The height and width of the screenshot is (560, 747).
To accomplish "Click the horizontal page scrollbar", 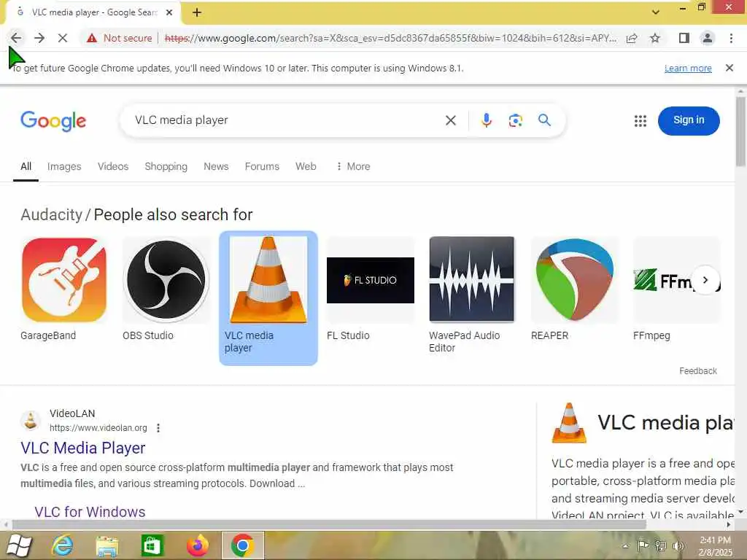I will (329, 525).
